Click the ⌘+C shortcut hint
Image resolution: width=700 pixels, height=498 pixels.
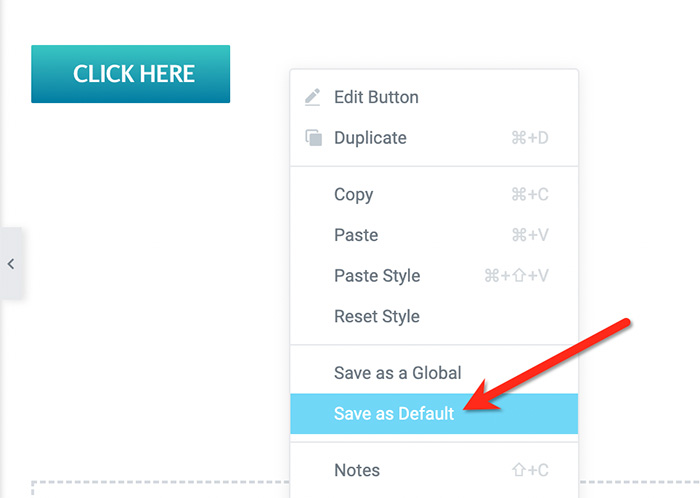[x=530, y=195]
